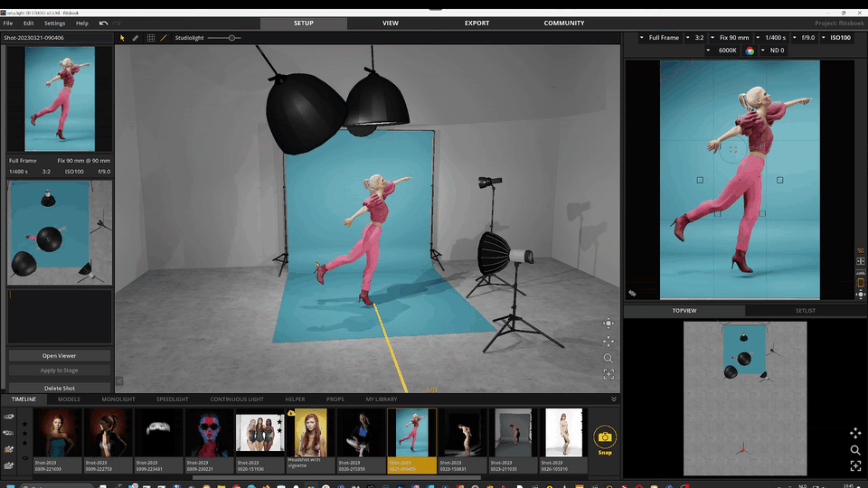The image size is (868, 488).
Task: Click the viewport zoom magnifier icon
Action: (x=609, y=359)
